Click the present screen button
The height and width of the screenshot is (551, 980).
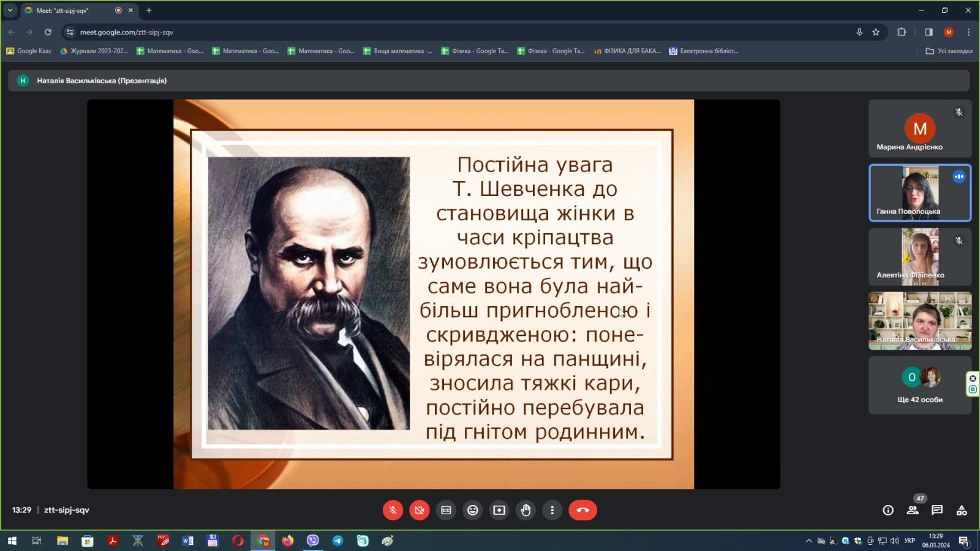(499, 510)
